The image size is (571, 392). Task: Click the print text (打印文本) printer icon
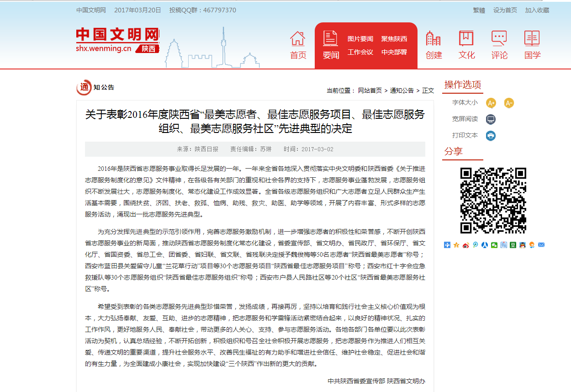point(491,136)
